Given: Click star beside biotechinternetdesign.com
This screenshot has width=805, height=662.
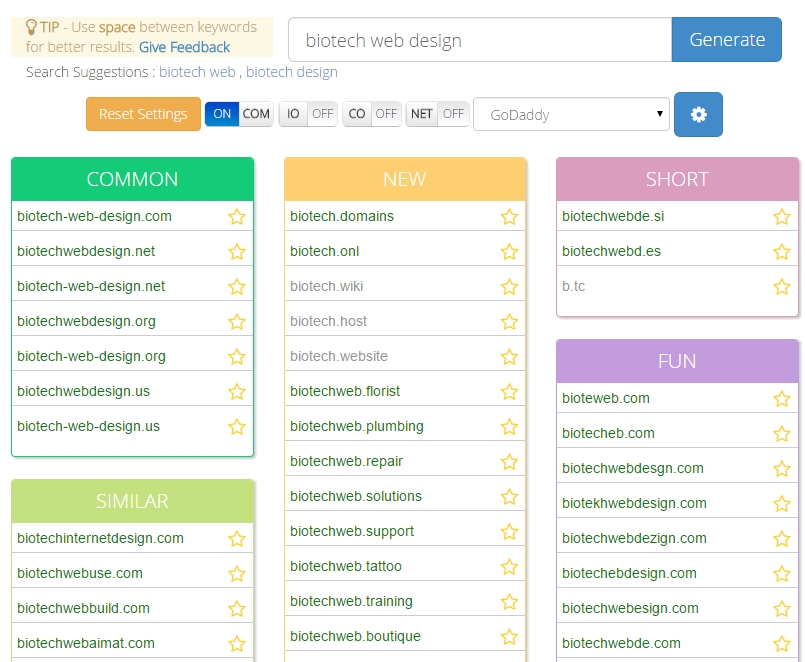Looking at the screenshot, I should pos(237,539).
